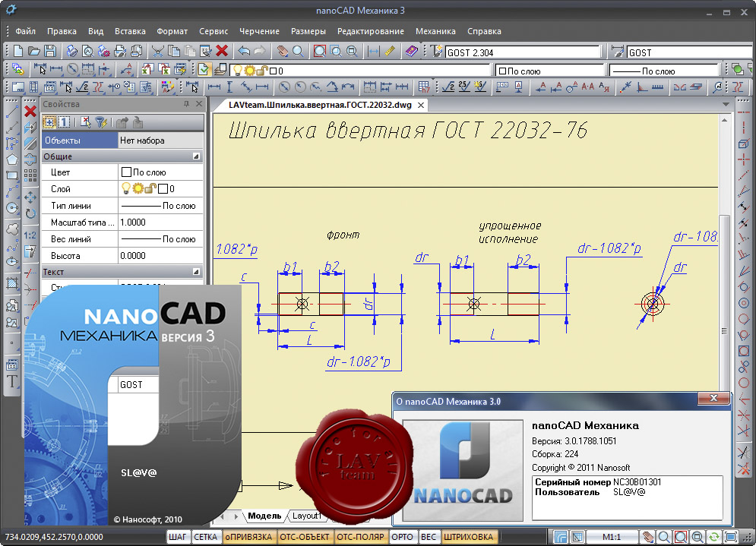Toggle ОТС-ПОЛЯР polar tracking
756x546 pixels.
point(360,537)
